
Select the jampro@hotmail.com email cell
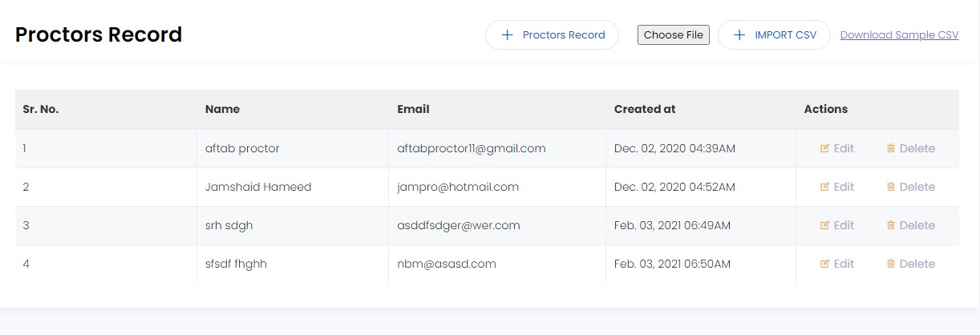coord(457,187)
